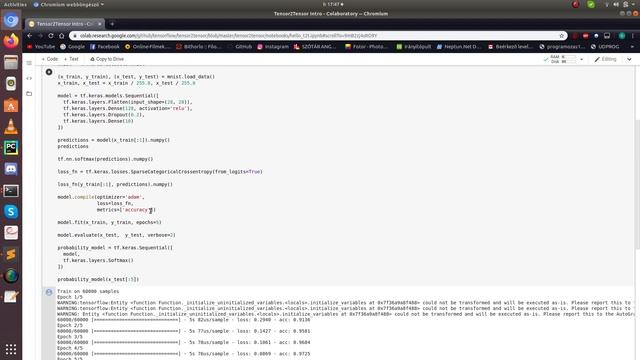Click the page vertical scrollbar
Viewport: 640px width, 360px height.
click(x=637, y=184)
